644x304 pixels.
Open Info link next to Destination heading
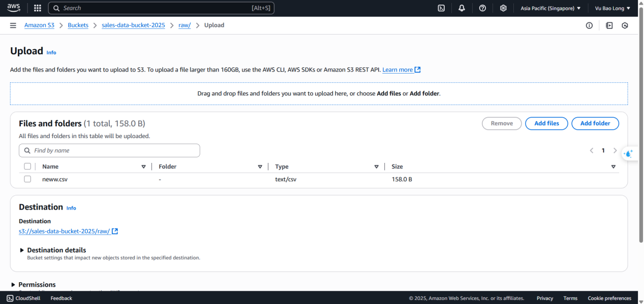[x=71, y=208]
